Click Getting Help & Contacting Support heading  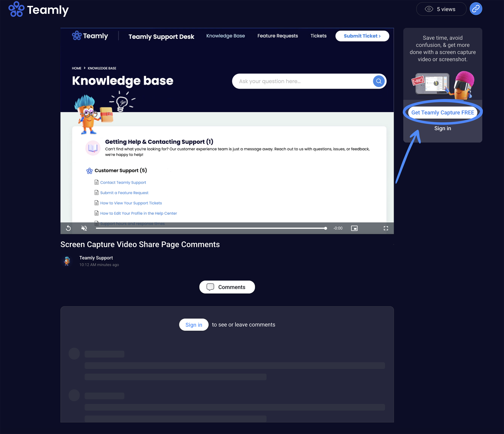pos(159,142)
